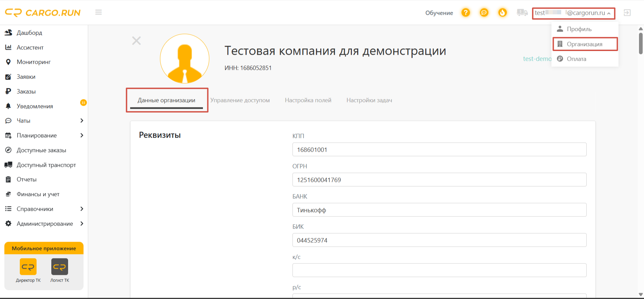Click the test-demo link
Screen dimensions: 644x299
(x=537, y=59)
